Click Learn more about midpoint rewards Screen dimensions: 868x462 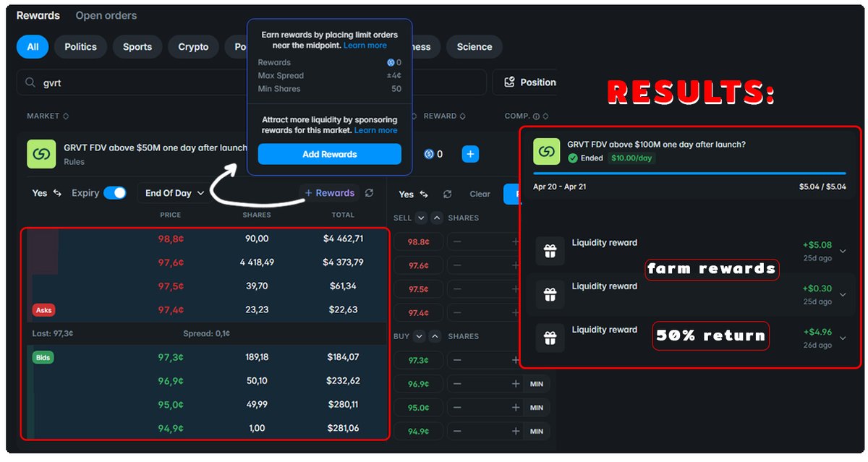(x=365, y=46)
